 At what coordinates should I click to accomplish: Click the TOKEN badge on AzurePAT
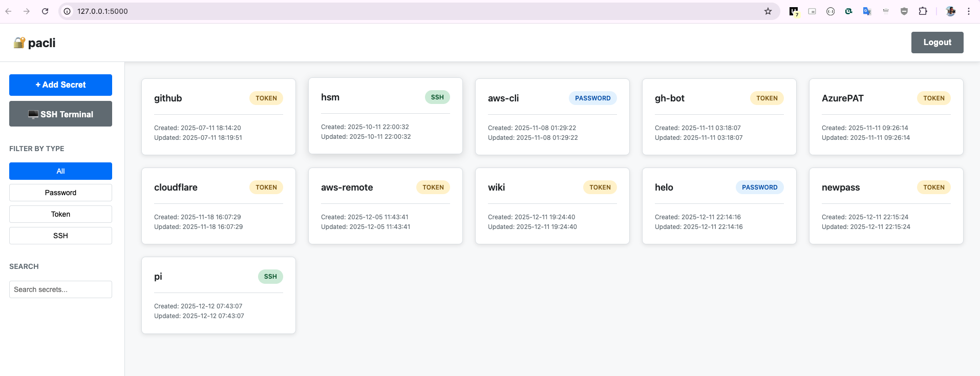(934, 98)
